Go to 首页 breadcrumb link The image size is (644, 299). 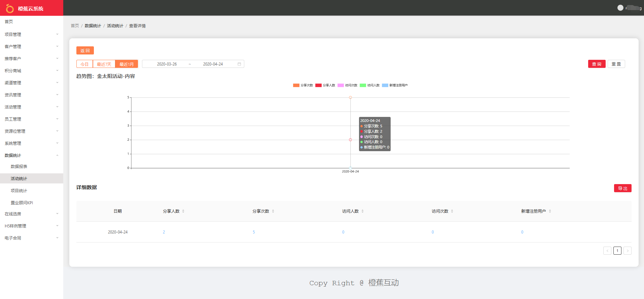pos(75,26)
